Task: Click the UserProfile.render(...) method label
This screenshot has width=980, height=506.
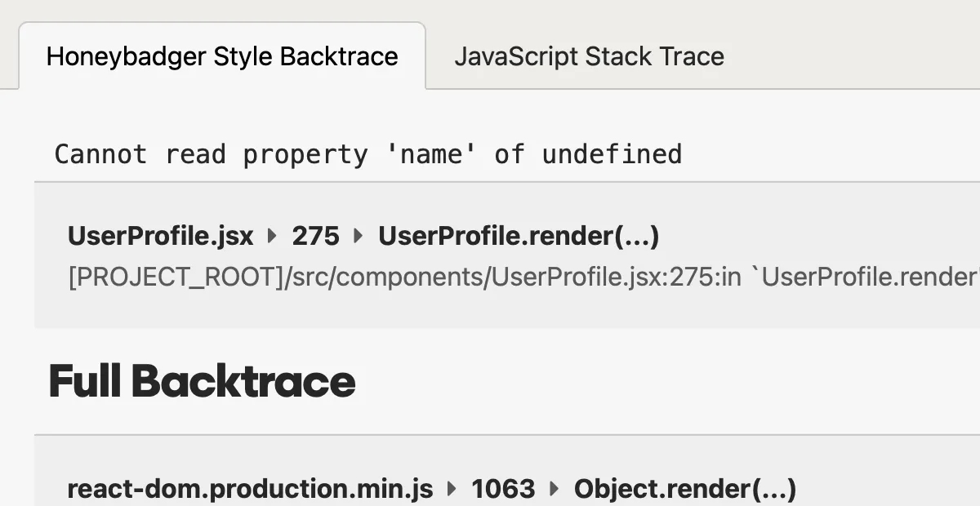Action: click(x=519, y=236)
